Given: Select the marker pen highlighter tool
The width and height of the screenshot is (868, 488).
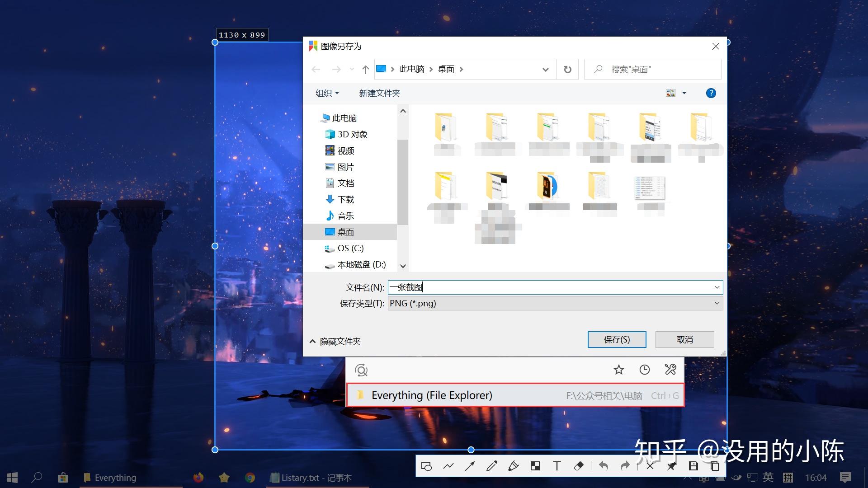Looking at the screenshot, I should tap(513, 466).
